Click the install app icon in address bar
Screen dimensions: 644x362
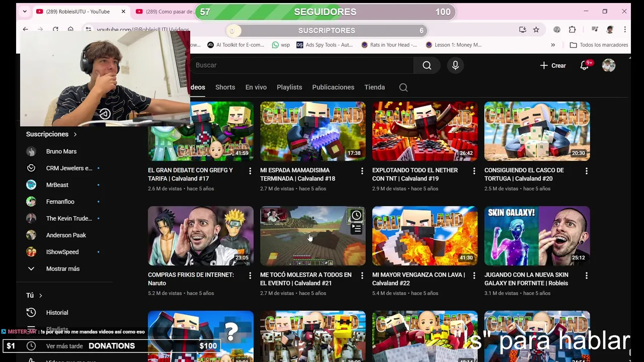[523, 30]
